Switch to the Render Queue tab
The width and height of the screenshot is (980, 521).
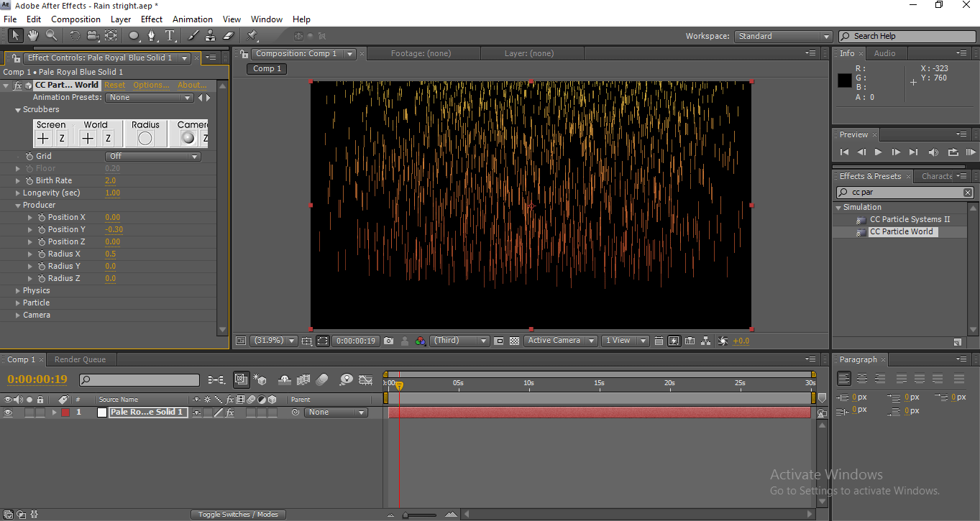coord(80,359)
